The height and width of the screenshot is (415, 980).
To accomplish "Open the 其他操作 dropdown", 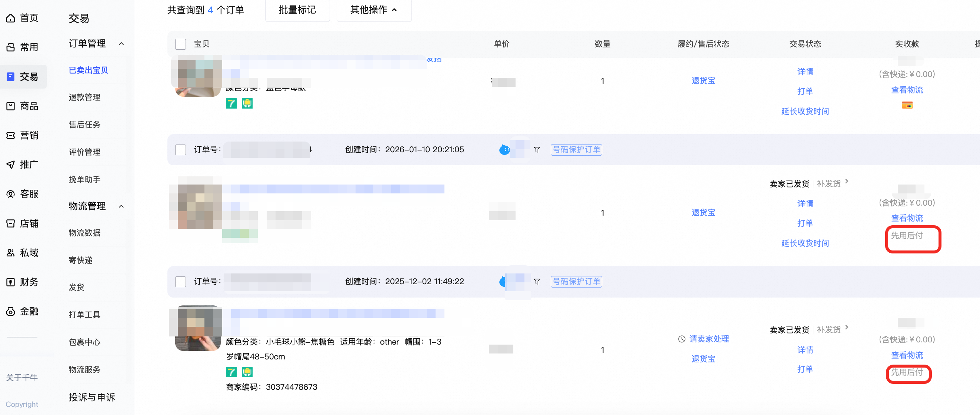I will tap(374, 10).
